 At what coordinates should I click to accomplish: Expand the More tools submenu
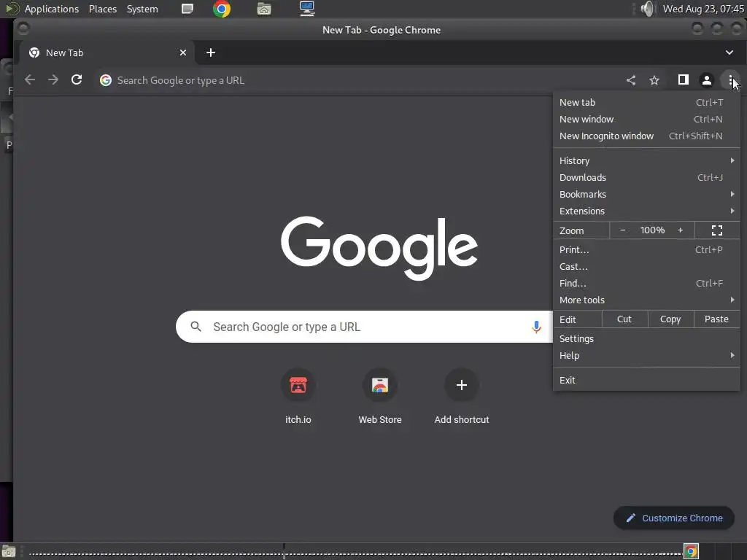tap(646, 300)
